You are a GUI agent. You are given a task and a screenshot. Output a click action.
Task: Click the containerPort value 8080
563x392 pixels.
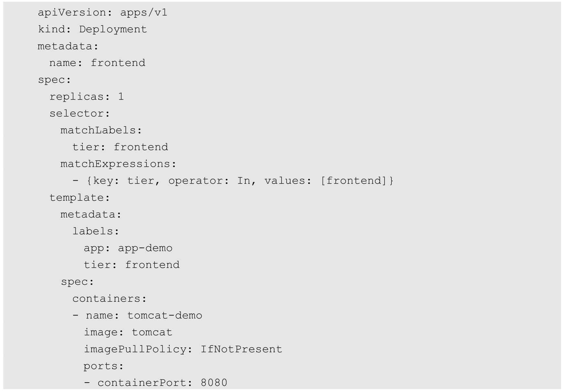[x=214, y=383]
